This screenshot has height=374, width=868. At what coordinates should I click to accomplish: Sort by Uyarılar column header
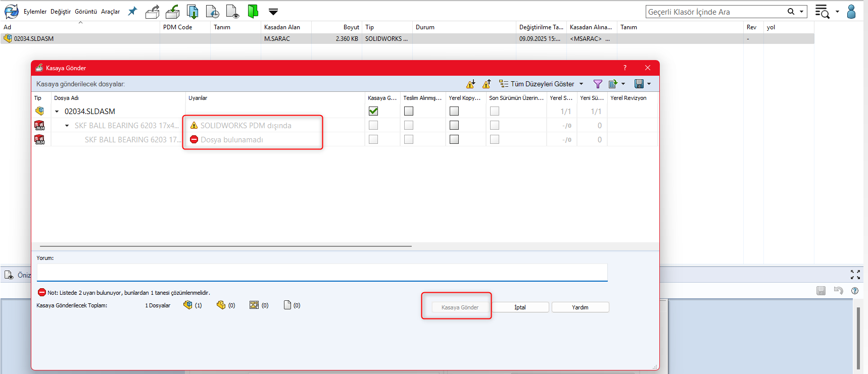pyautogui.click(x=275, y=98)
